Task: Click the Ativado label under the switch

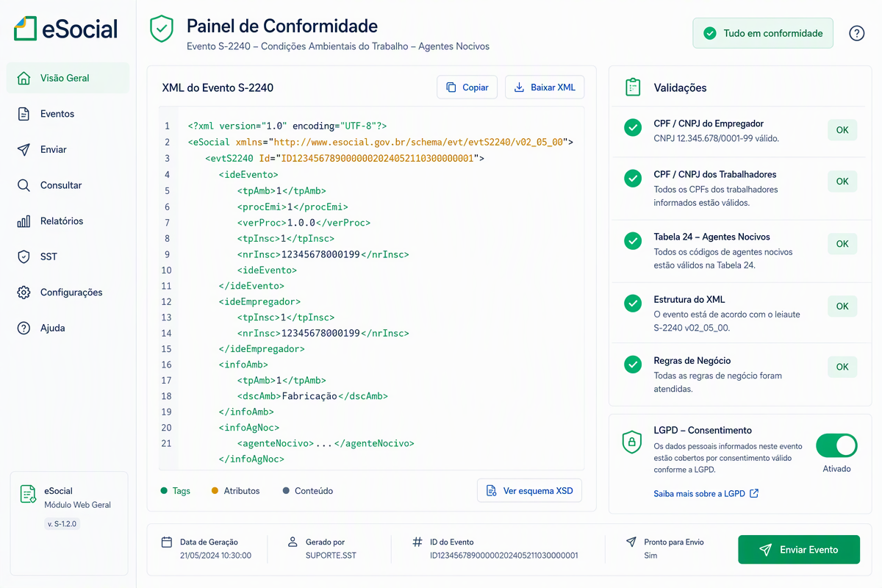Action: tap(836, 469)
